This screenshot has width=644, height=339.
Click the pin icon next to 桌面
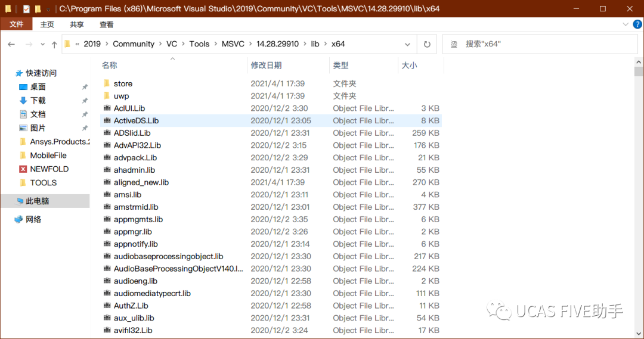(85, 87)
